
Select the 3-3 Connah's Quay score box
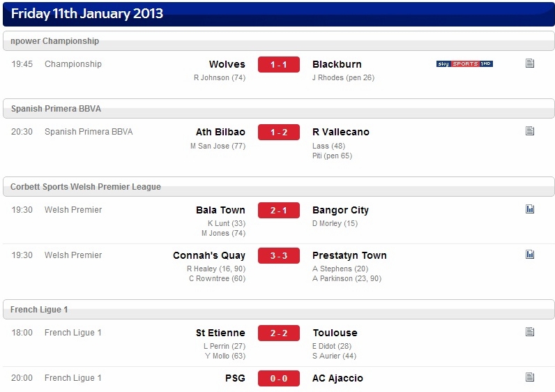click(279, 256)
